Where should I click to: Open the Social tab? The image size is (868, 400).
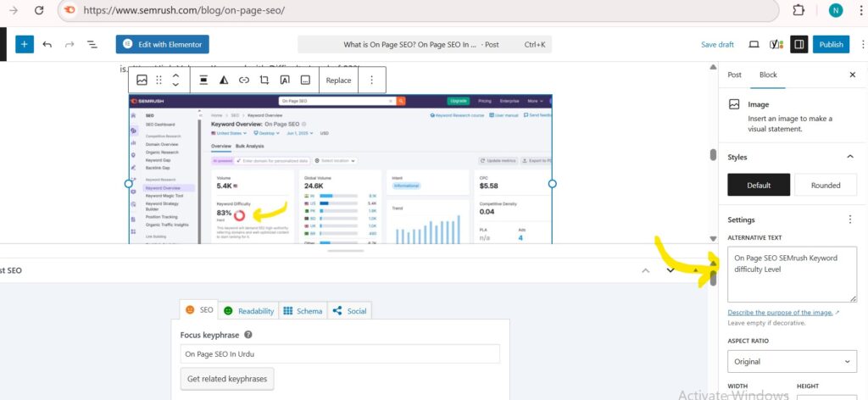point(350,310)
